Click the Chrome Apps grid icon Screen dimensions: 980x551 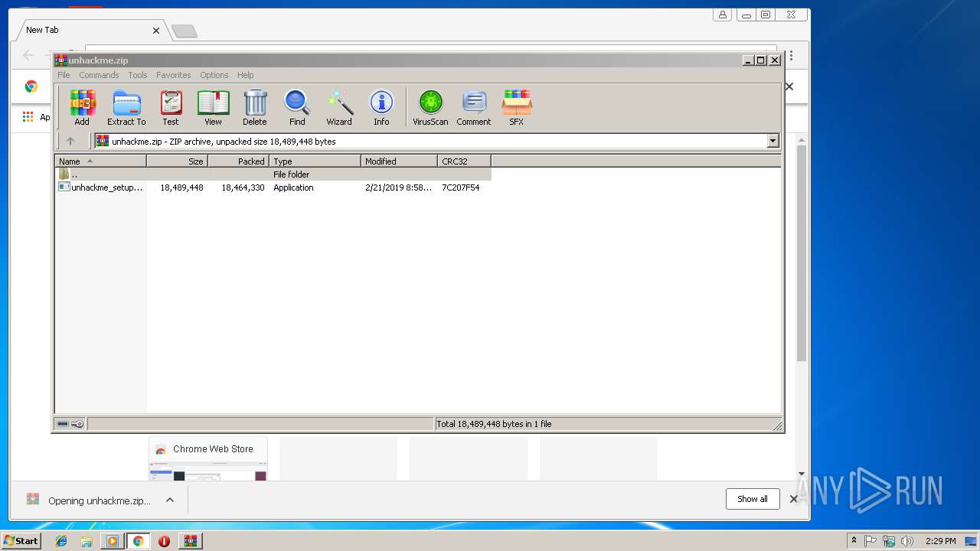point(28,116)
